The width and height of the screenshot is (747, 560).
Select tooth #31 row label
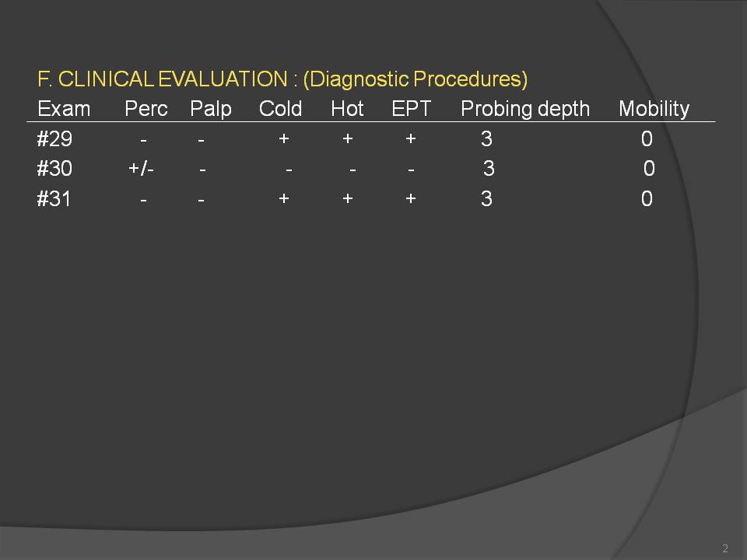point(54,198)
